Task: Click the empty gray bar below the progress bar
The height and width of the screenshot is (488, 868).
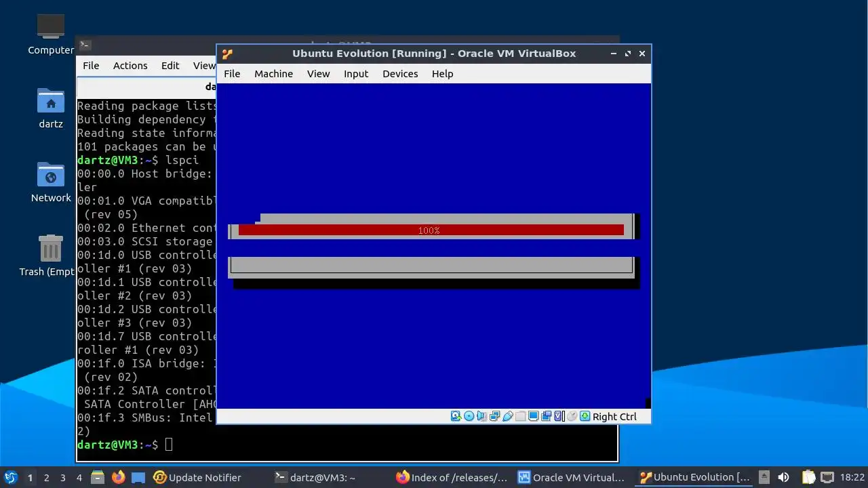Action: (x=431, y=265)
